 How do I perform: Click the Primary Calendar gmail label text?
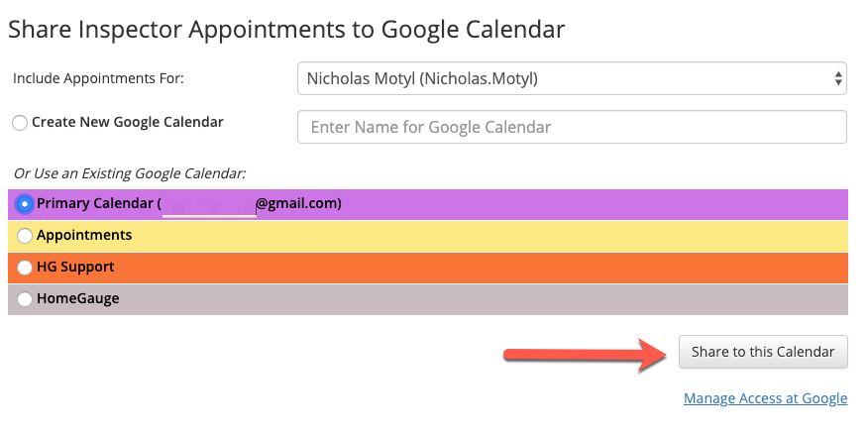coord(188,204)
